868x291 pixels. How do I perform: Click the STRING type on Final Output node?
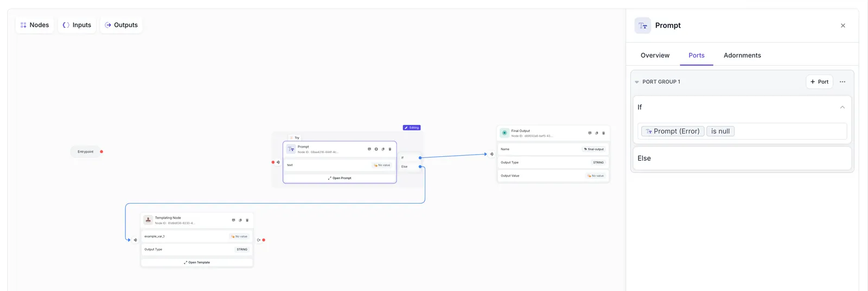(x=598, y=162)
